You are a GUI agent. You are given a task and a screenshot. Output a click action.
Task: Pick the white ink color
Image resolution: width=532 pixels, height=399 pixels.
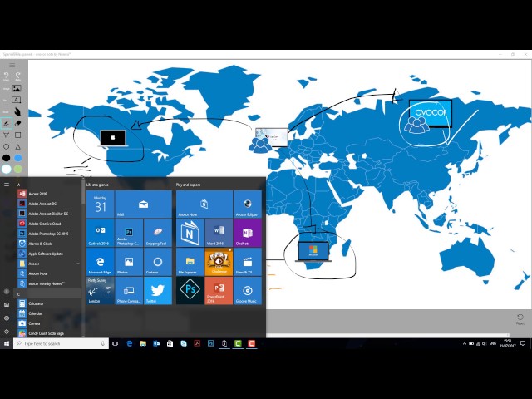[x=6, y=169]
